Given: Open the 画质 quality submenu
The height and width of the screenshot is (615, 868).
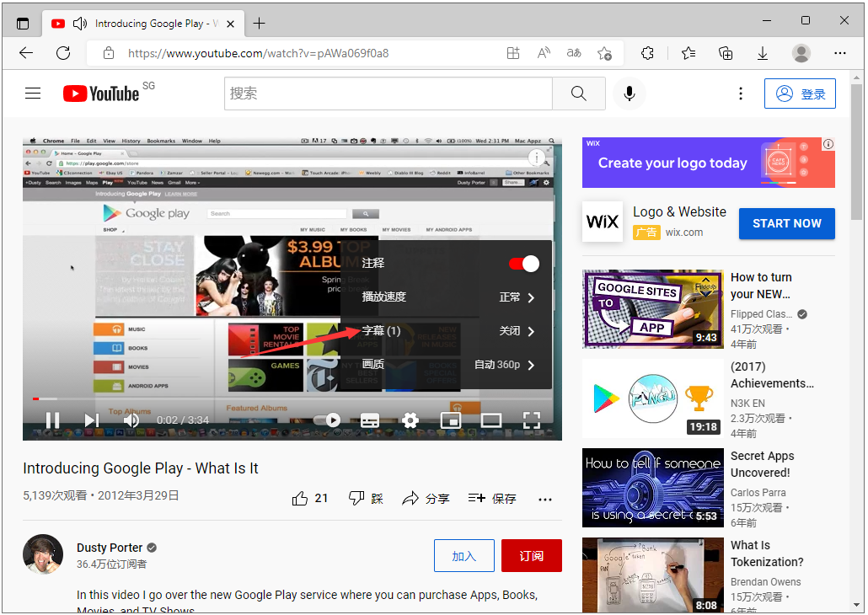Looking at the screenshot, I should tap(446, 365).
